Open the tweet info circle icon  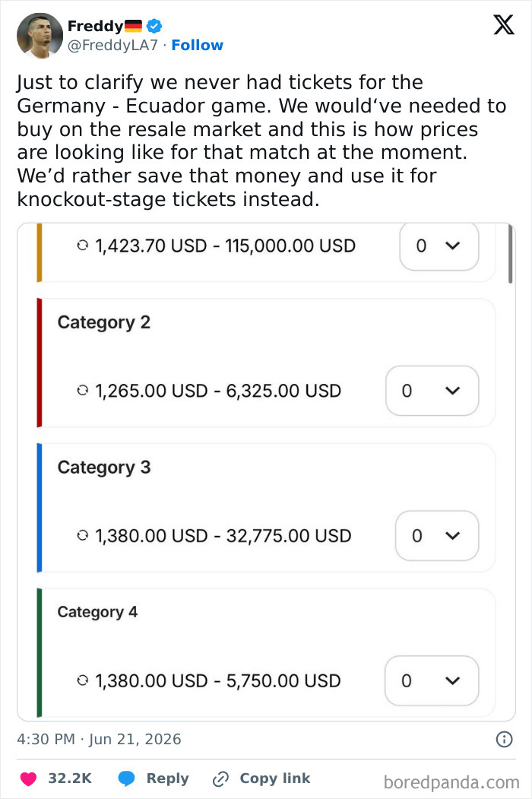[x=504, y=739]
